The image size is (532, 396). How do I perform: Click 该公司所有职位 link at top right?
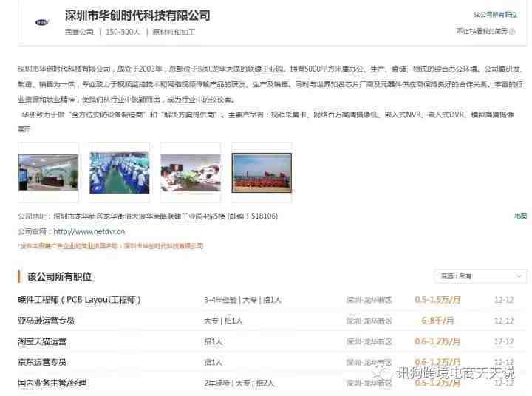[494, 15]
